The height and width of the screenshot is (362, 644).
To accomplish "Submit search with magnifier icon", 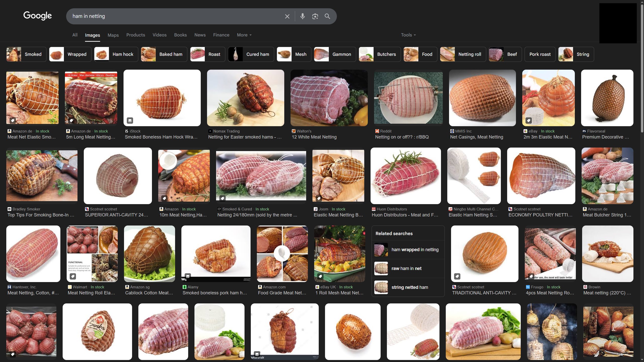I will [327, 16].
